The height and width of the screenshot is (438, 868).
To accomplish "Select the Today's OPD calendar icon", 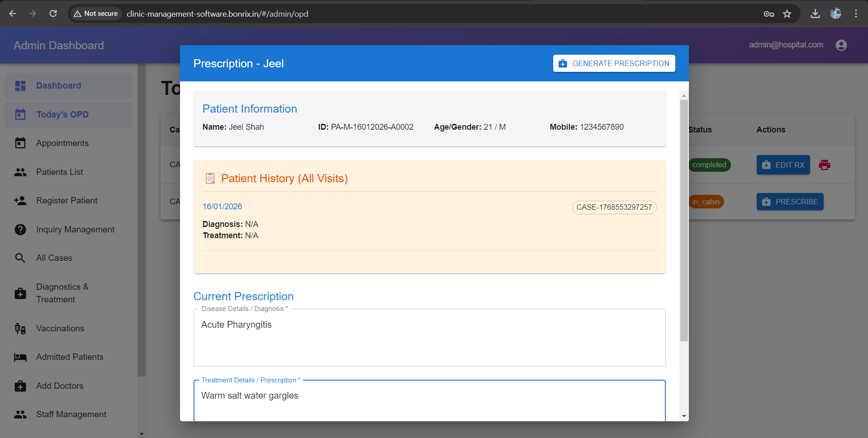I will (x=20, y=114).
